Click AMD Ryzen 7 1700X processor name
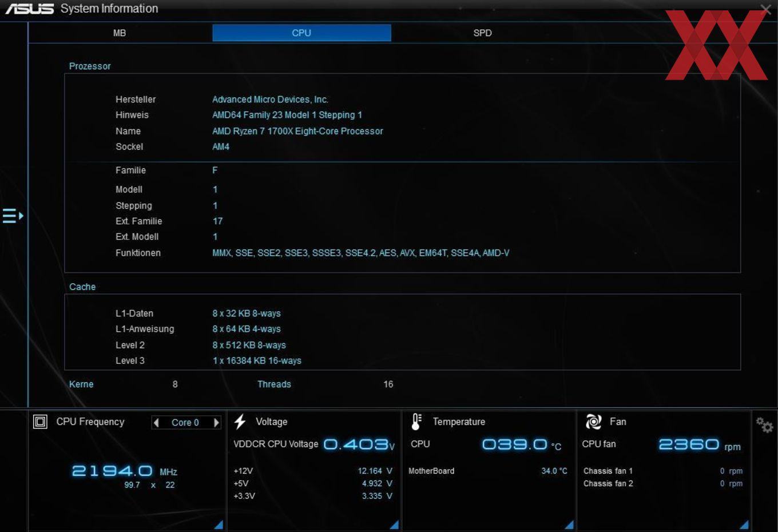 (x=297, y=131)
